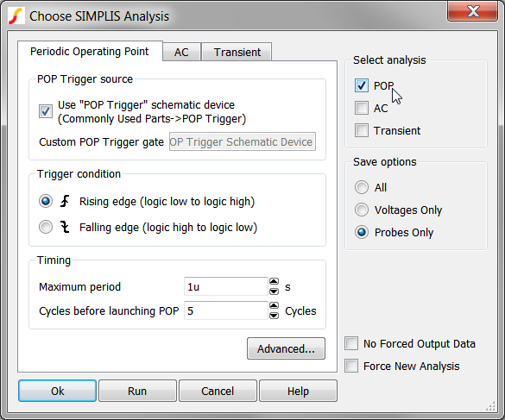Screen dimensions: 505x420
Task: Open the Advanced... settings
Action: click(x=286, y=348)
